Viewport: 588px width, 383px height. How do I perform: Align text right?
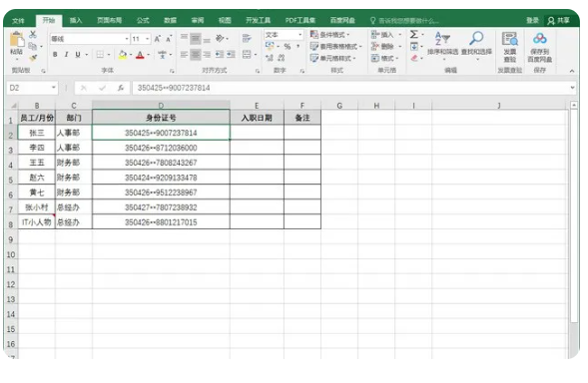tap(207, 55)
